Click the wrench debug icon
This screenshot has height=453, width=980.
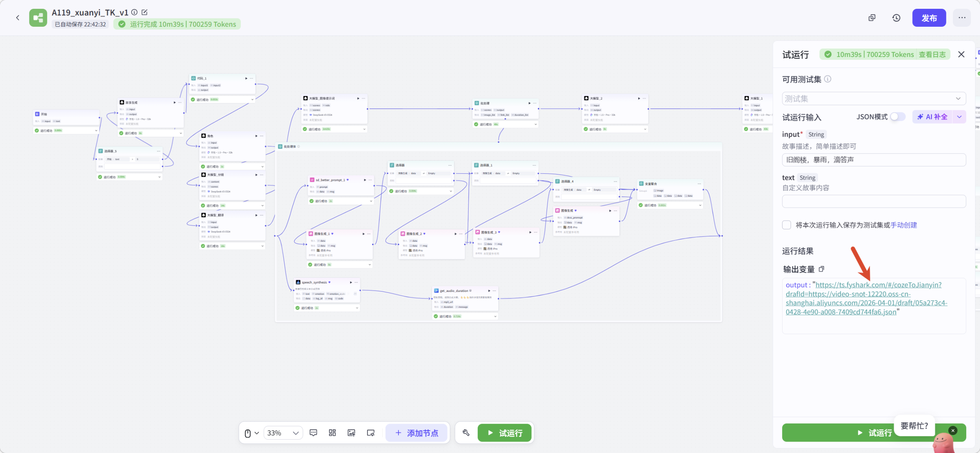pos(466,433)
